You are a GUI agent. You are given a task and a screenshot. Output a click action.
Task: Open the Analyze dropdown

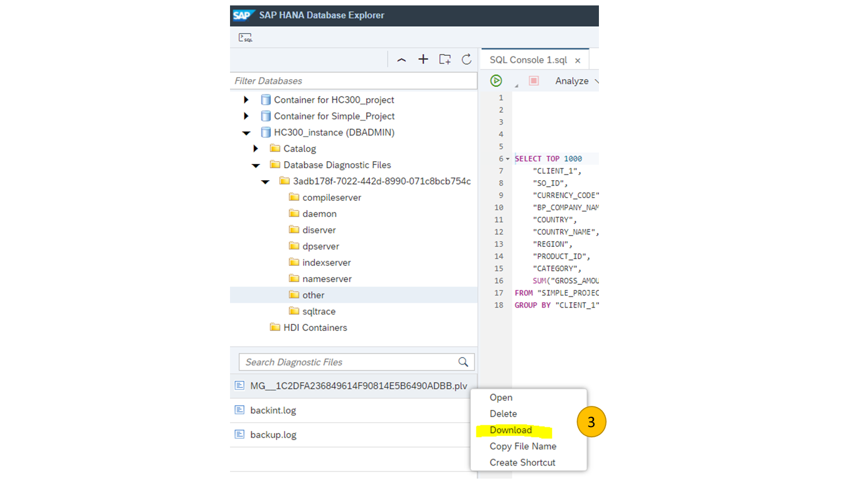(577, 81)
